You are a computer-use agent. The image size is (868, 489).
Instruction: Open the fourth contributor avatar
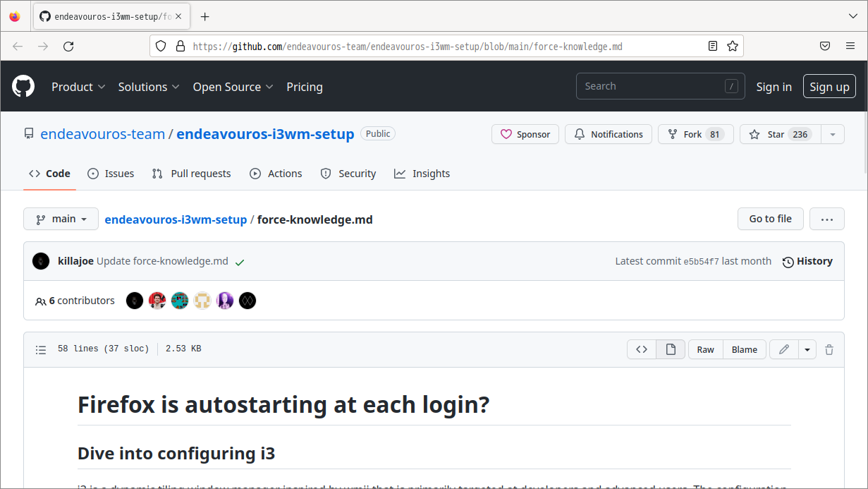pyautogui.click(x=202, y=301)
